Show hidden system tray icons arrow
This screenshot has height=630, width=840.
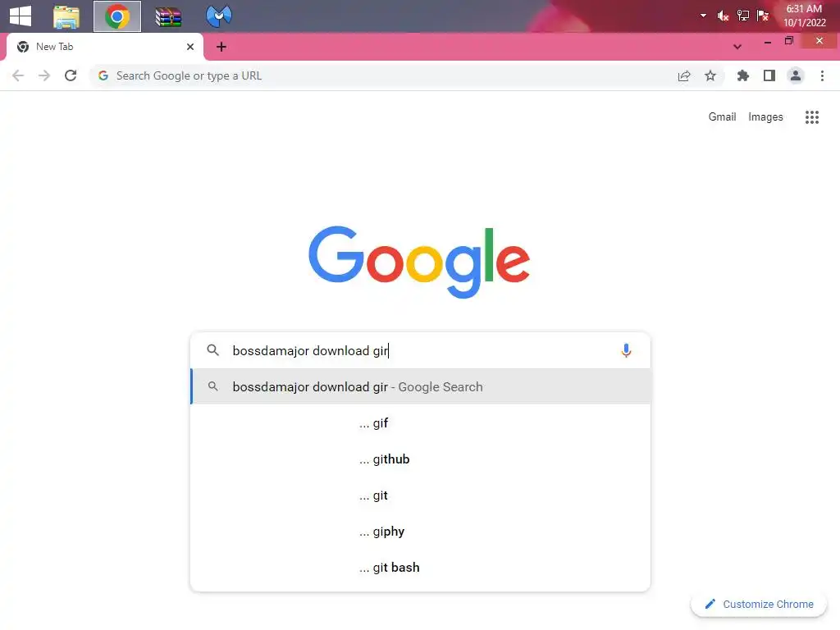pyautogui.click(x=703, y=16)
